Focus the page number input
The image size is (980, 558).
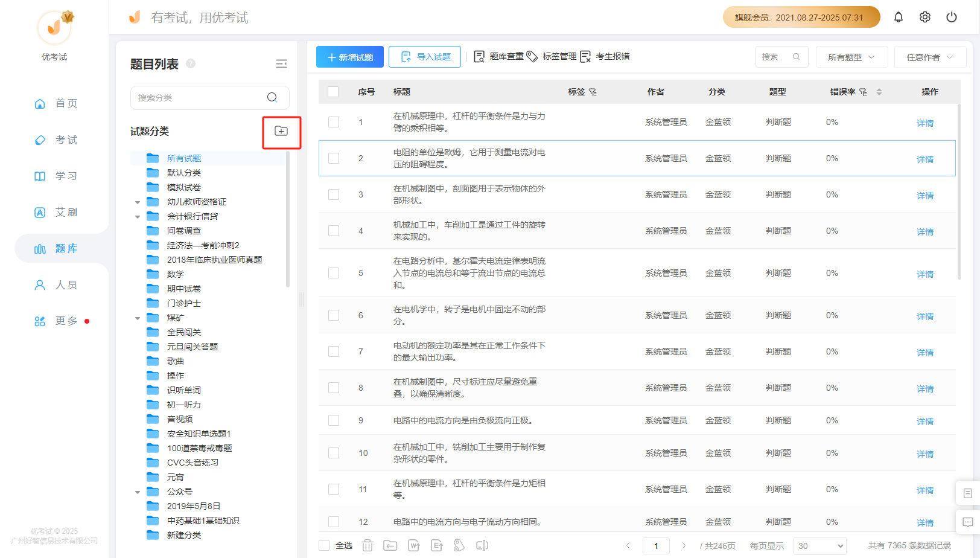pyautogui.click(x=656, y=545)
